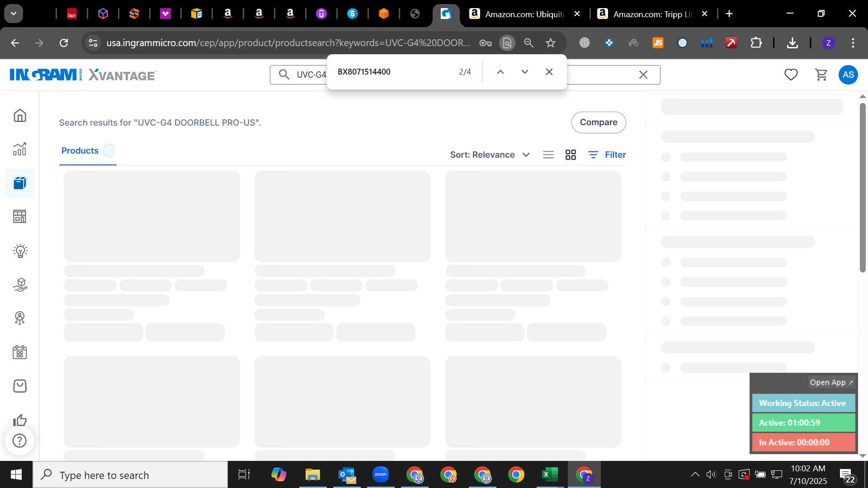Open the volume control in system tray
The width and height of the screenshot is (868, 488).
(711, 474)
